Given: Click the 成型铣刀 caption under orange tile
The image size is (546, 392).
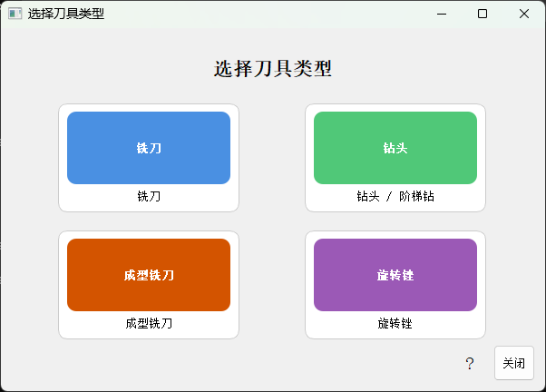Looking at the screenshot, I should 149,324.
